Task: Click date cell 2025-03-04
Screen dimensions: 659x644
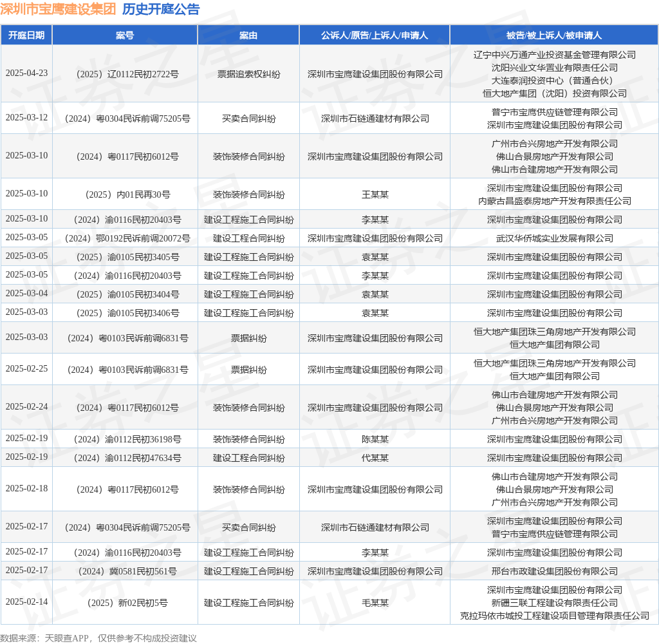Action: pos(26,293)
